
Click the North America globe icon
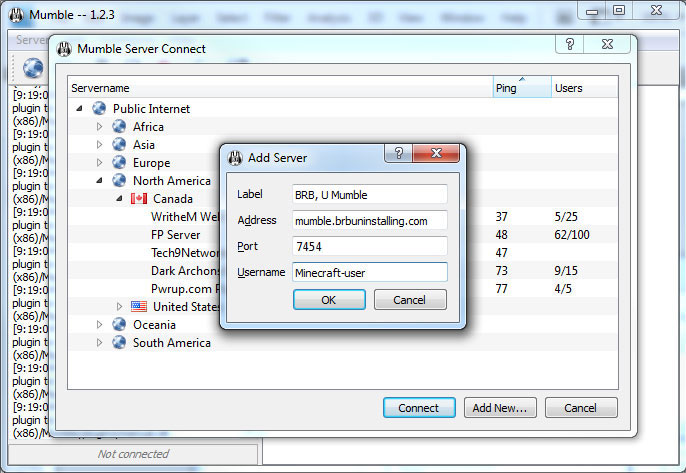[119, 180]
